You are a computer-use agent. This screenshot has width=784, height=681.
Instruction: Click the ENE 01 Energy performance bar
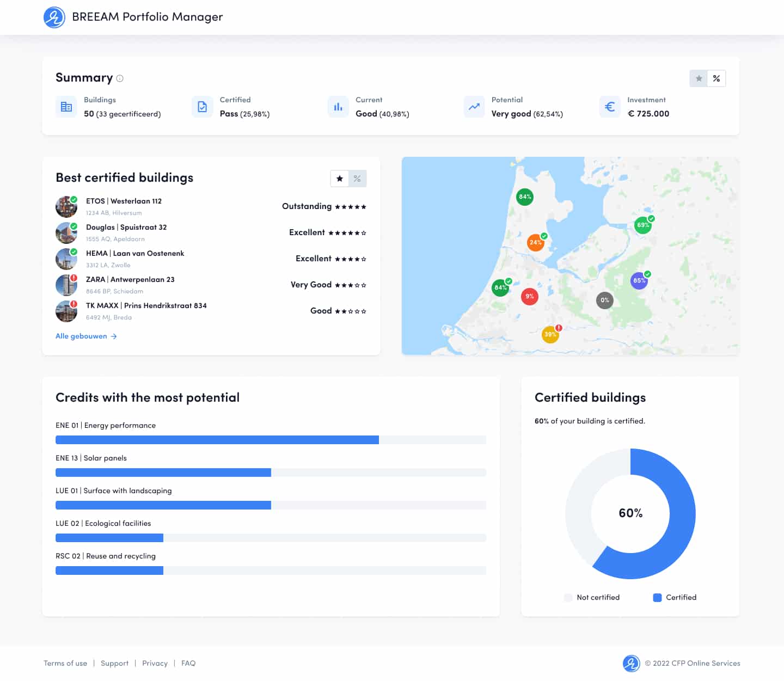(217, 440)
